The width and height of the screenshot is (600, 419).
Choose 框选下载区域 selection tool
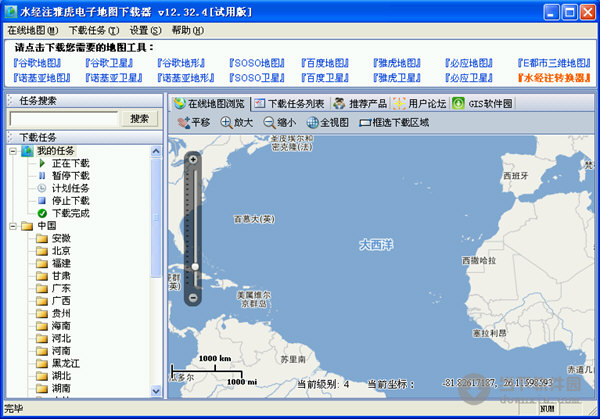click(x=394, y=122)
